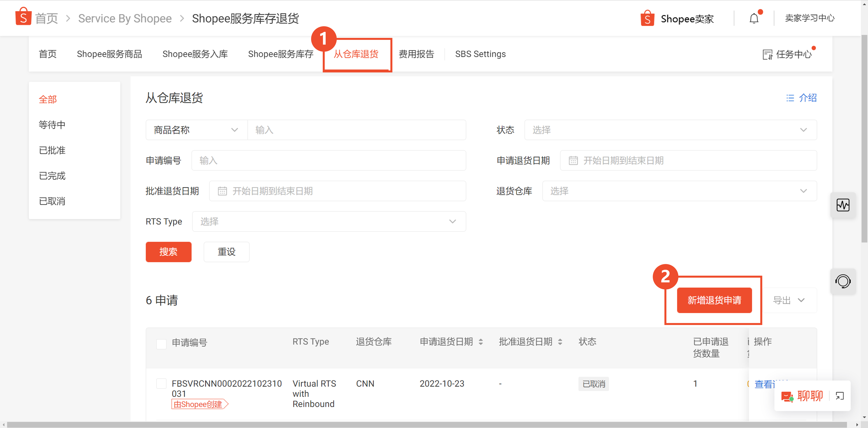868x428 pixels.
Task: Open the 状态 select dropdown
Action: 671,130
